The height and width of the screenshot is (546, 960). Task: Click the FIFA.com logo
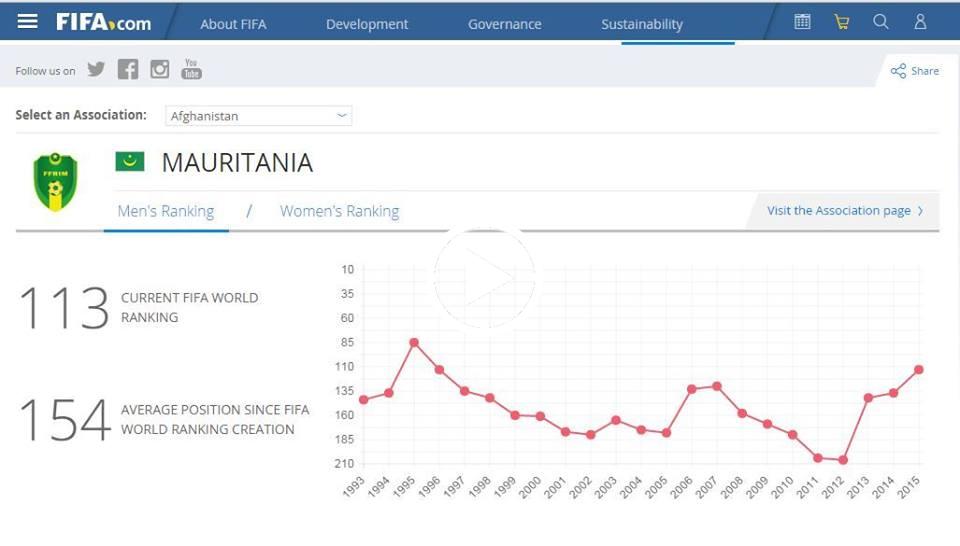click(x=103, y=22)
